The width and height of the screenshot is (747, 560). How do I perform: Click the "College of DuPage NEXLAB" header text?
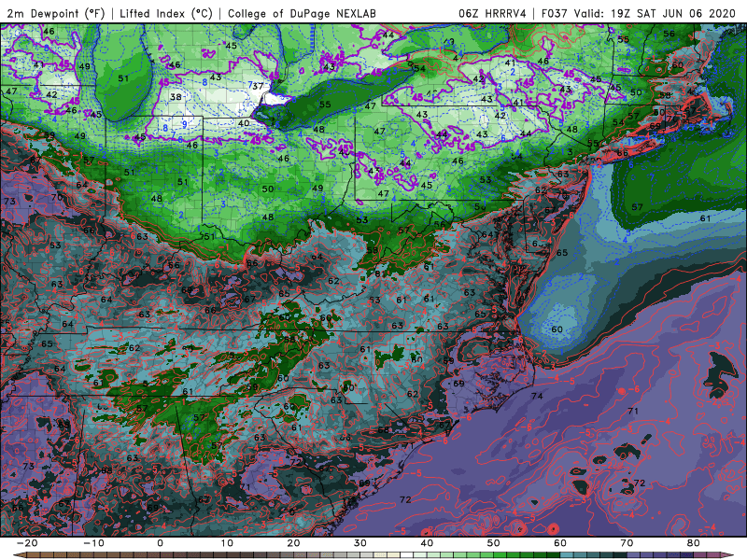[302, 13]
